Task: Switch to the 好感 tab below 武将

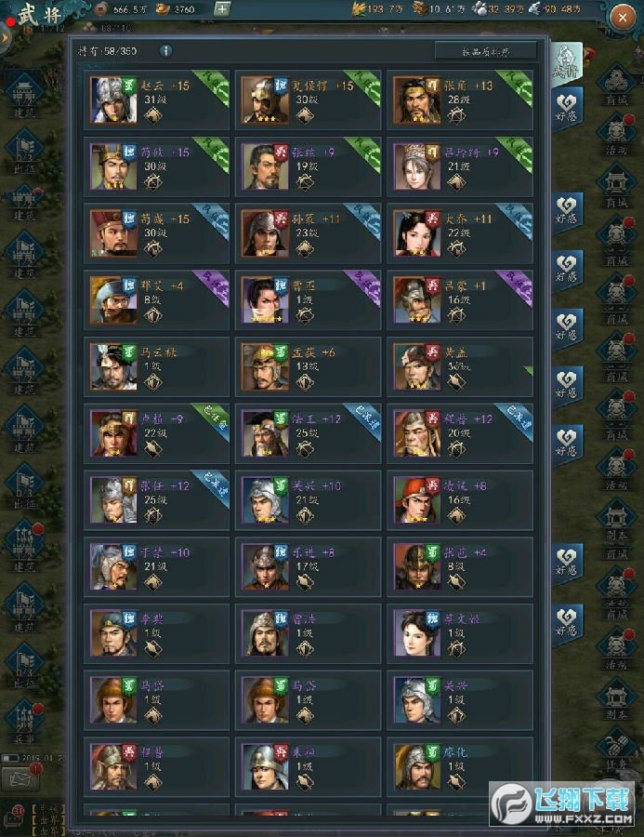Action: point(566,107)
